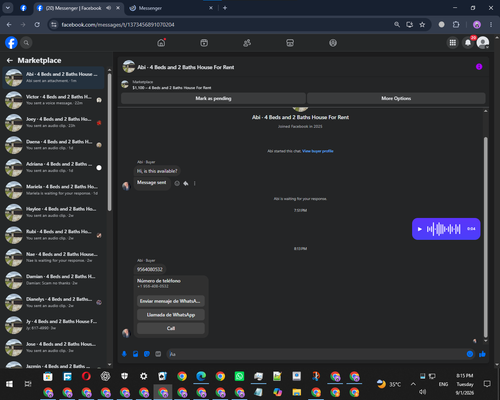This screenshot has height=400, width=500.
Task: Click Enviar mensaje de WhatsApp button
Action: point(171,301)
